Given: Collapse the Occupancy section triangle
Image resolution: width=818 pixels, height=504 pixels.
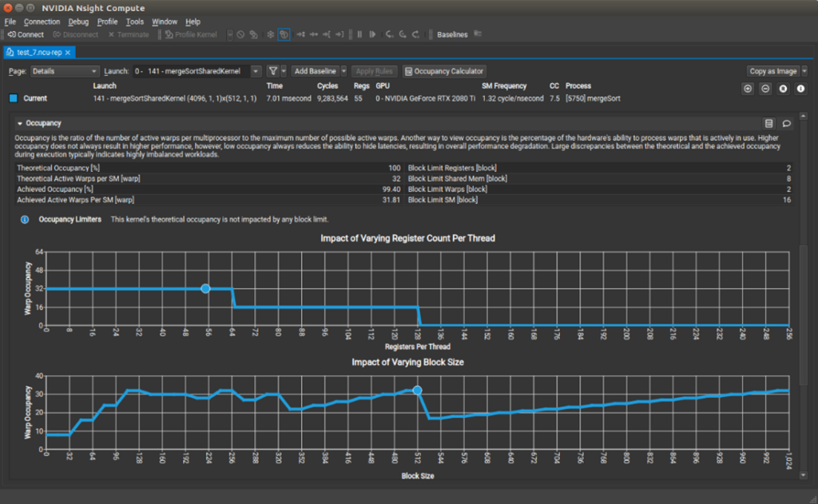Looking at the screenshot, I should point(20,124).
